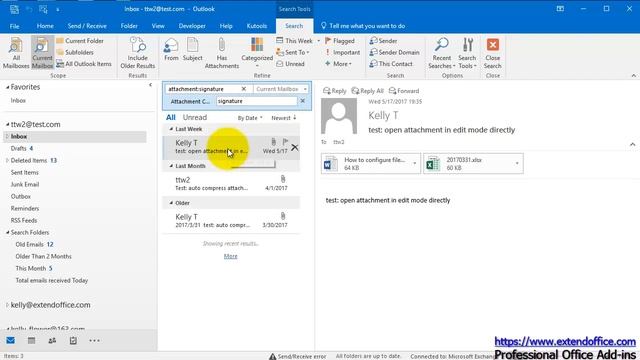640x360 pixels.
Task: Show Unread messages in list
Action: (x=195, y=117)
